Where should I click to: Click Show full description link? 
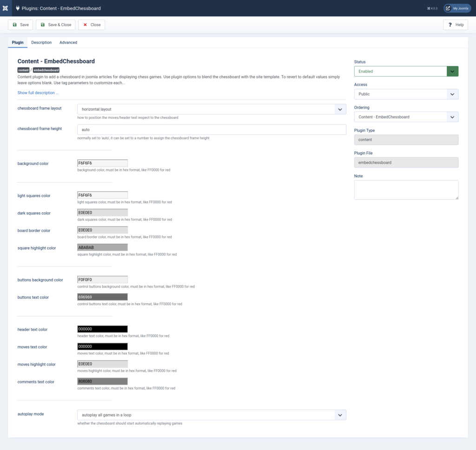38,93
